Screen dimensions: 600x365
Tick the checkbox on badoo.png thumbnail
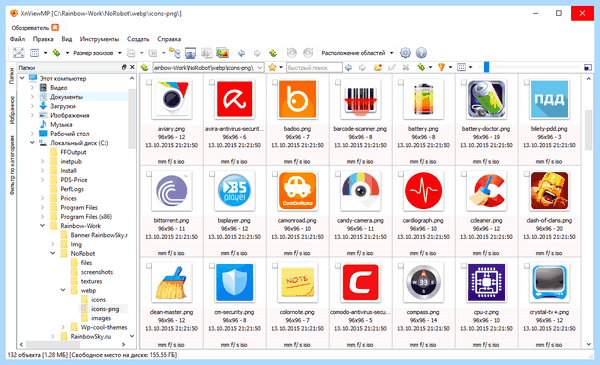pyautogui.click(x=275, y=82)
